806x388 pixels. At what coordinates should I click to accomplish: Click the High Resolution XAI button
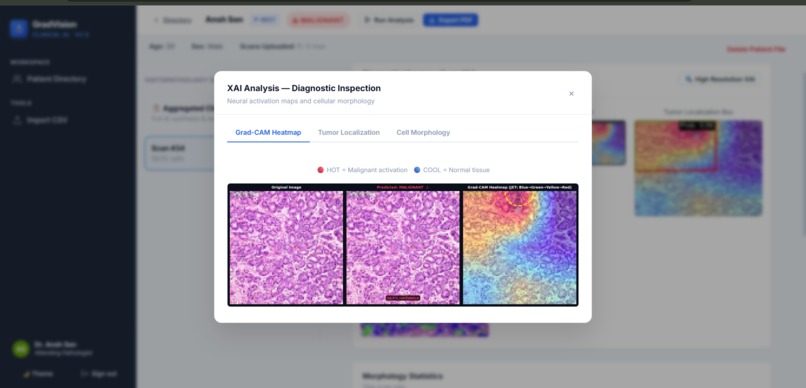[720, 80]
